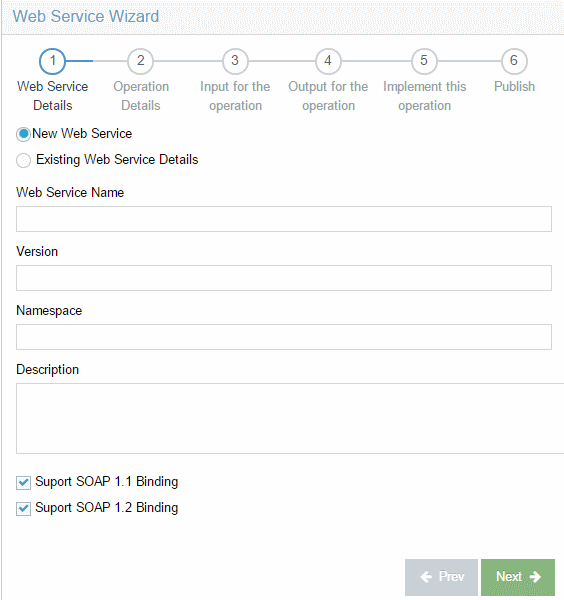
Task: Select the New Web Service radio button
Action: [23, 134]
